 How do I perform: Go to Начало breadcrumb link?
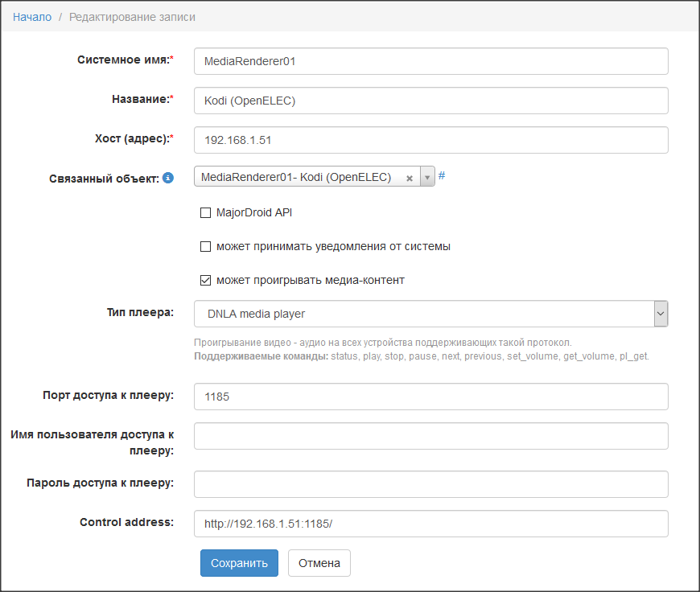(x=32, y=17)
